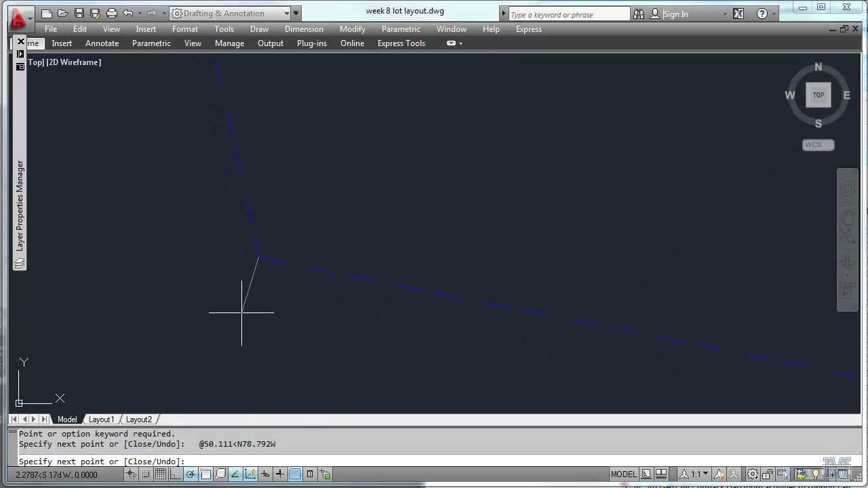
Task: Click the Undo arrow icon
Action: (x=127, y=14)
